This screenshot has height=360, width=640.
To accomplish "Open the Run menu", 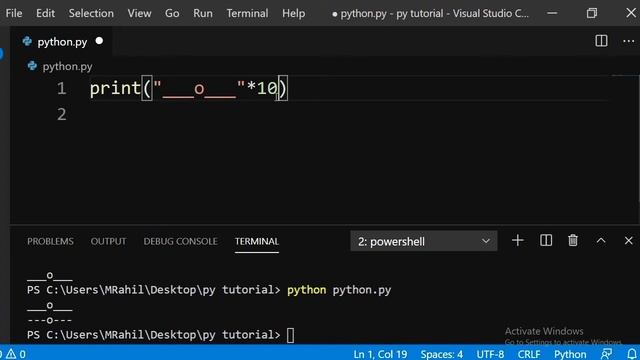I will (x=203, y=13).
